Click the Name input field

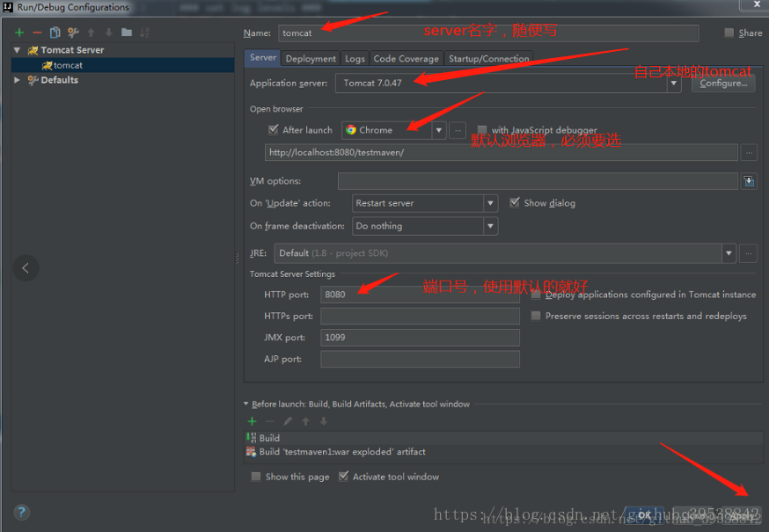[x=488, y=33]
